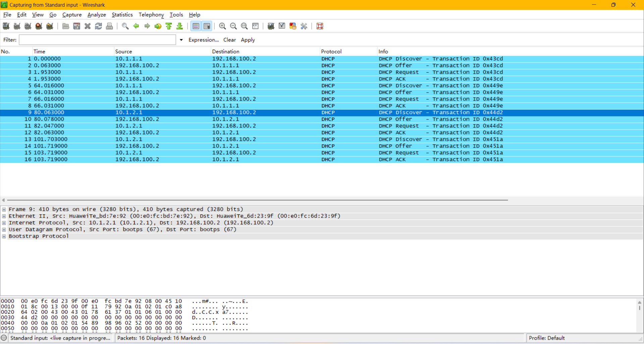
Task: Click the Expression... button
Action: [203, 40]
